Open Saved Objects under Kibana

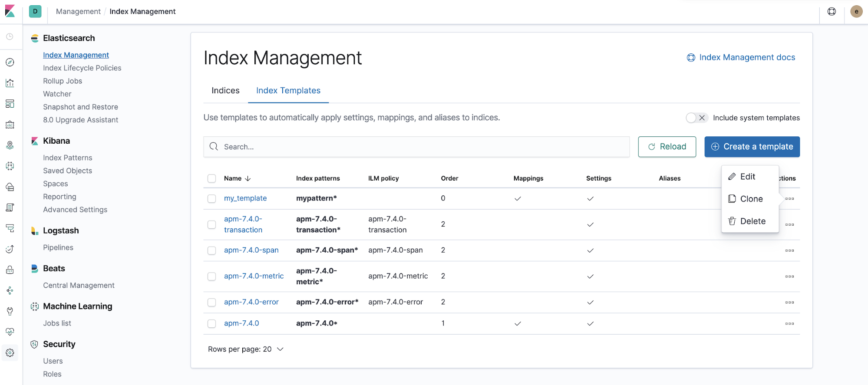(67, 171)
